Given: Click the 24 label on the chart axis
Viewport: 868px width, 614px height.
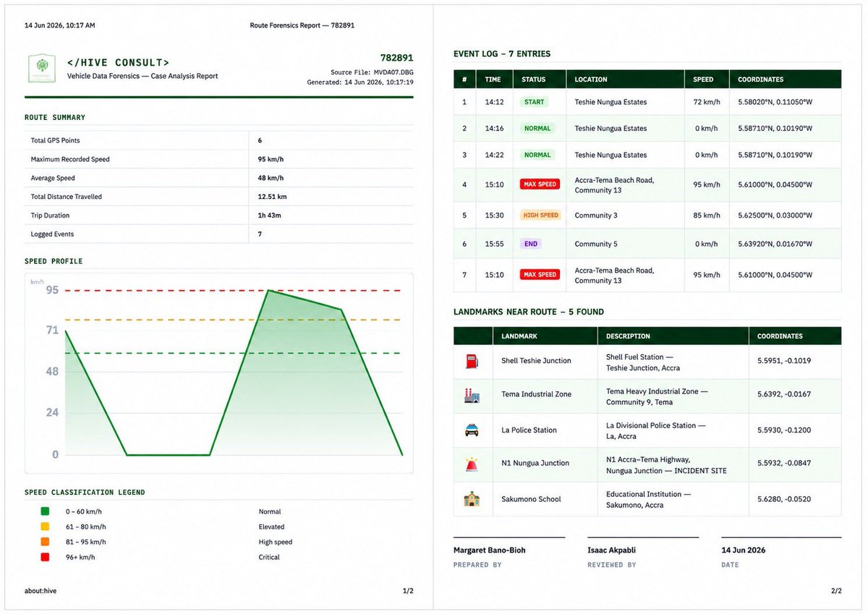Looking at the screenshot, I should [52, 413].
